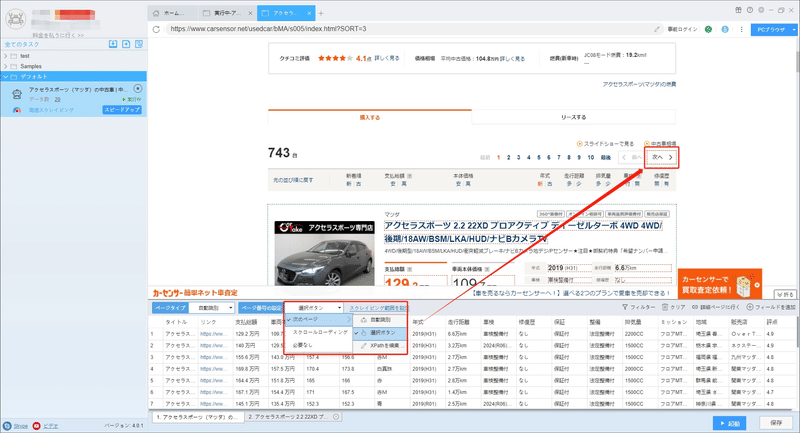Click カーセンサーで買取査定依頼 orange banner
The image size is (800, 433).
pos(719,285)
